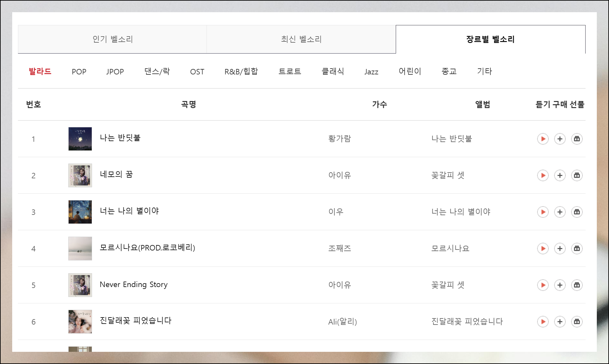Send 너는 나의 별이야 as a gift
The width and height of the screenshot is (609, 364).
click(x=577, y=212)
